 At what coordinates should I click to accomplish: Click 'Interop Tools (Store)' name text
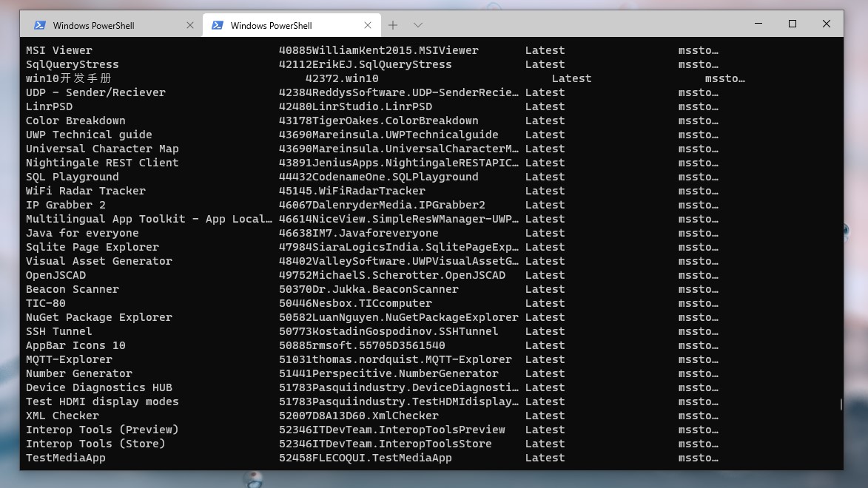(95, 444)
